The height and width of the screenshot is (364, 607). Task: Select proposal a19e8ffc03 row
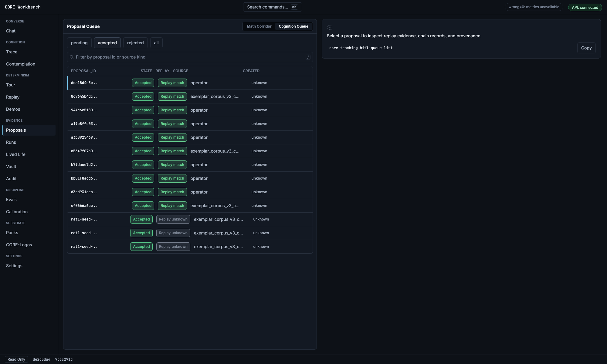[190, 124]
